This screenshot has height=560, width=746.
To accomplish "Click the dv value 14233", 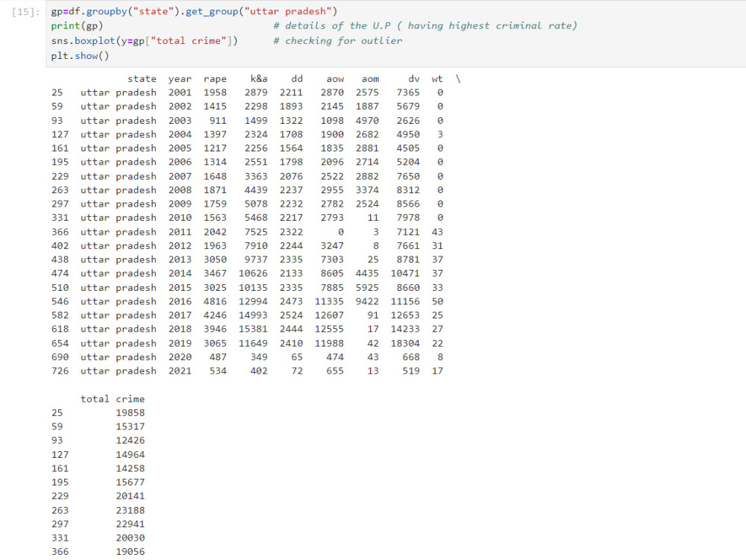I will pyautogui.click(x=405, y=329).
